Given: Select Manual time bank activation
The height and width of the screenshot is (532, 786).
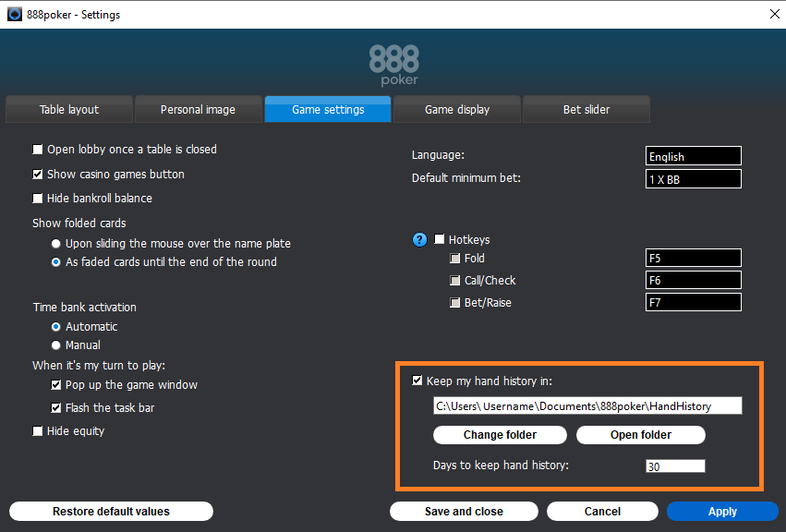Looking at the screenshot, I should pyautogui.click(x=56, y=345).
